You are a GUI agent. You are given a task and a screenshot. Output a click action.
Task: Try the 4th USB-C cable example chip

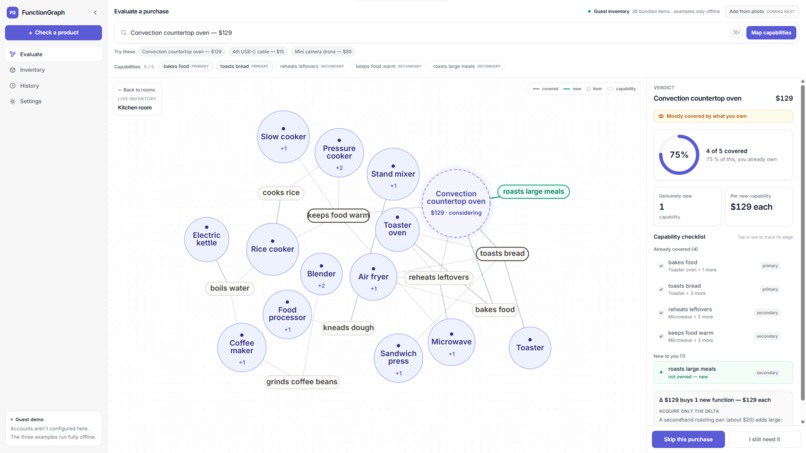[258, 51]
